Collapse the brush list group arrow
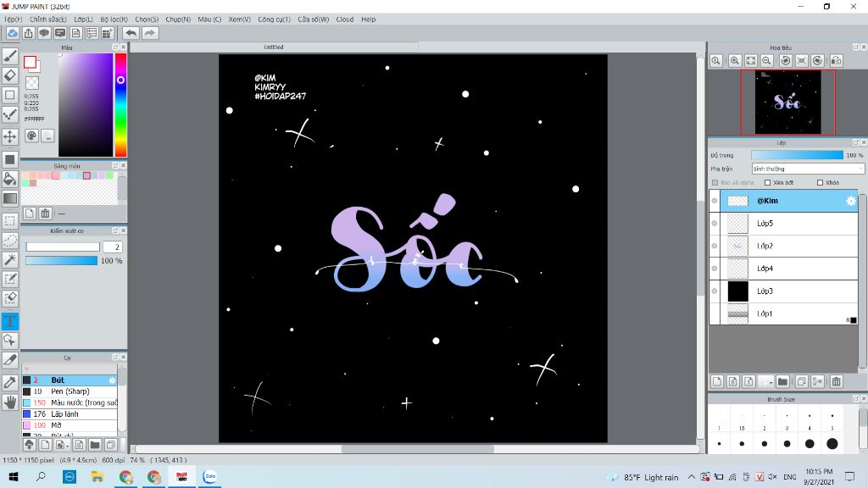868x488 pixels. (26, 369)
